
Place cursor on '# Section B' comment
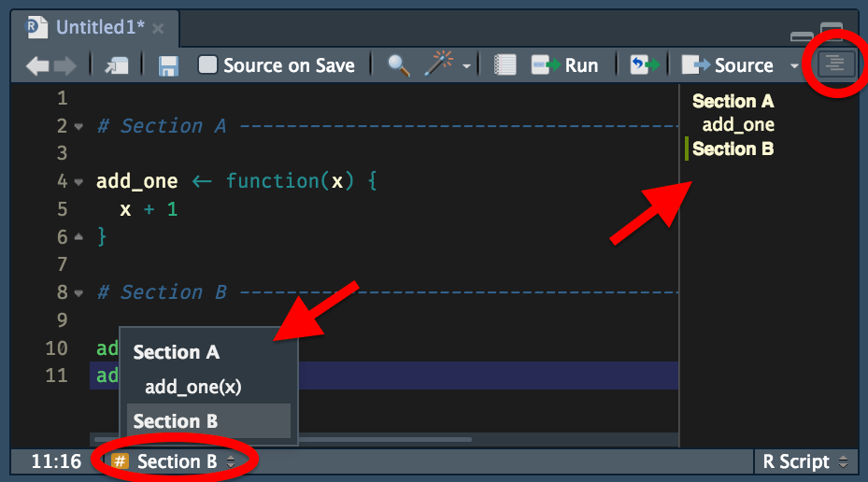pos(162,292)
